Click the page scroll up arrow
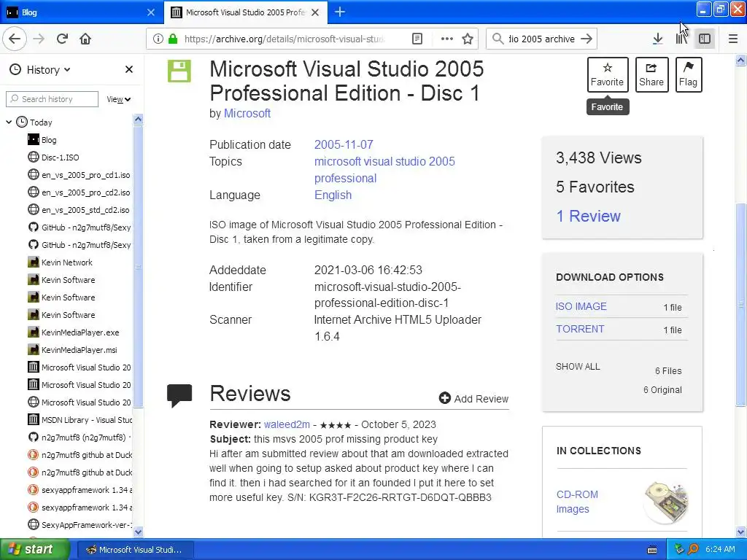 pyautogui.click(x=741, y=60)
